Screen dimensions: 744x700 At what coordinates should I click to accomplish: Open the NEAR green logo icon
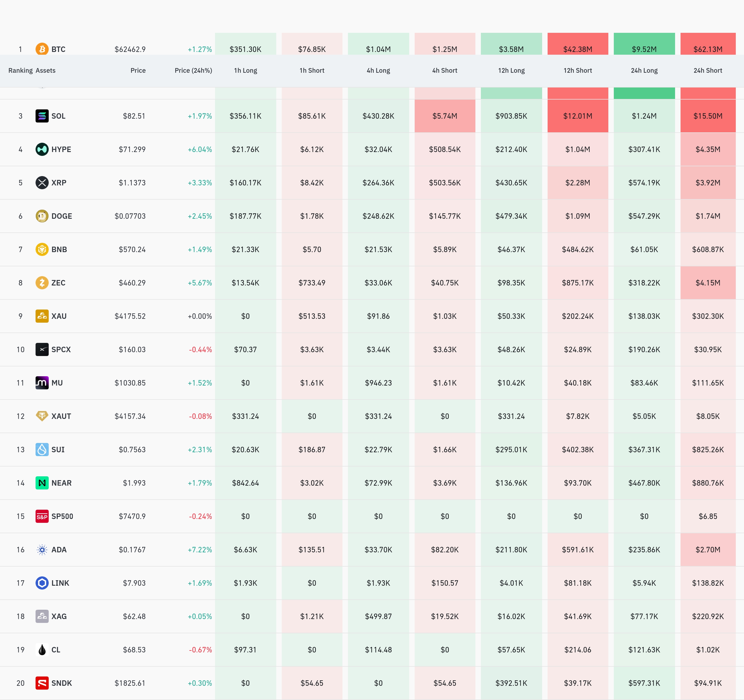pyautogui.click(x=42, y=483)
